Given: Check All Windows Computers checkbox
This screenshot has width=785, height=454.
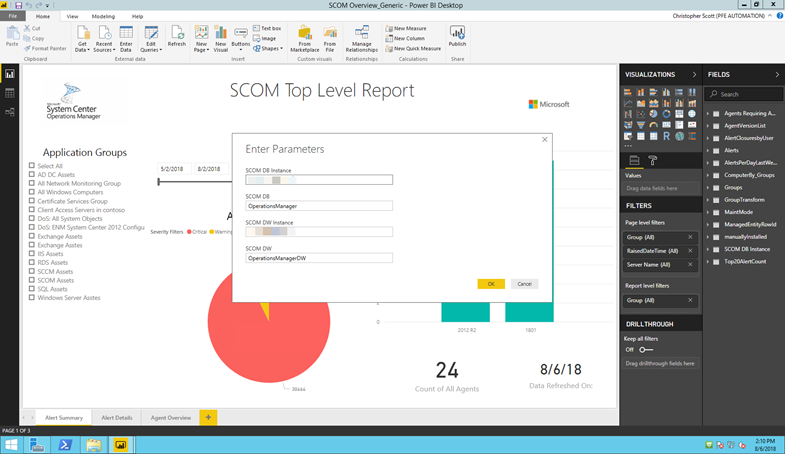Looking at the screenshot, I should click(x=32, y=192).
